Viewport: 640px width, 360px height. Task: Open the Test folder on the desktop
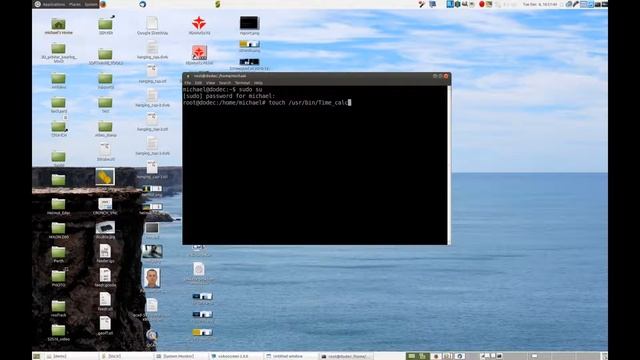(x=105, y=104)
